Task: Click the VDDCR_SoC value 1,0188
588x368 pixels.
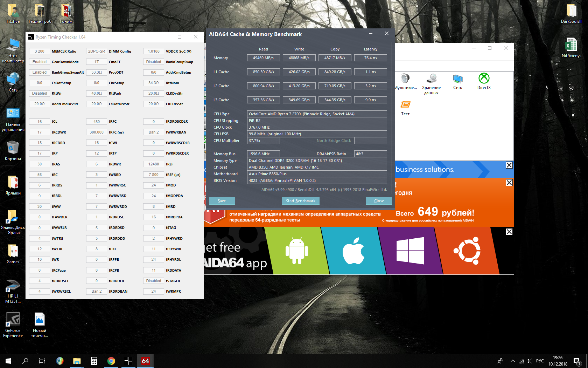Action: coord(154,51)
